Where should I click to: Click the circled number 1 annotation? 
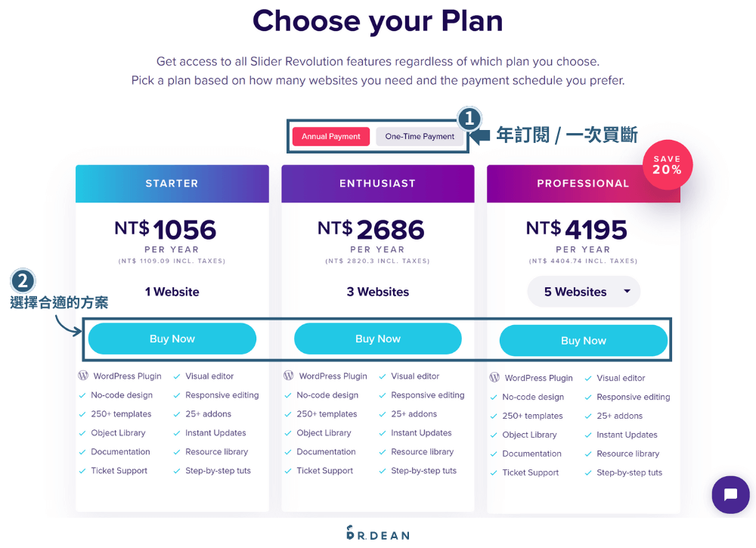pos(469,119)
